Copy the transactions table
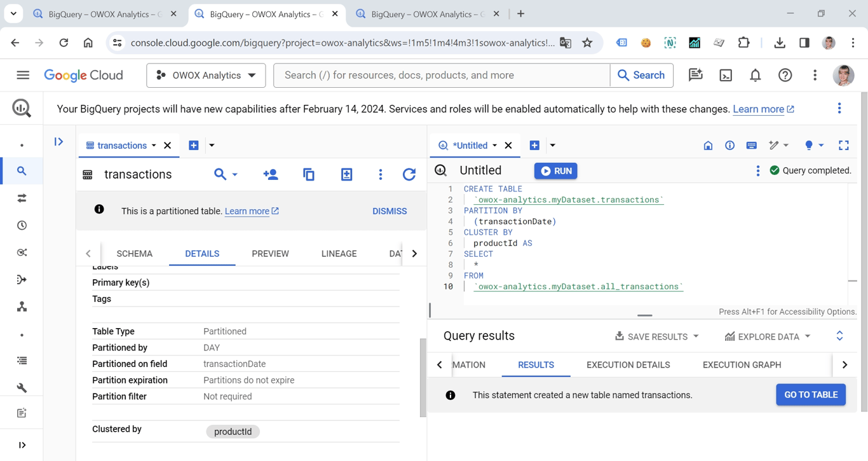 [309, 174]
